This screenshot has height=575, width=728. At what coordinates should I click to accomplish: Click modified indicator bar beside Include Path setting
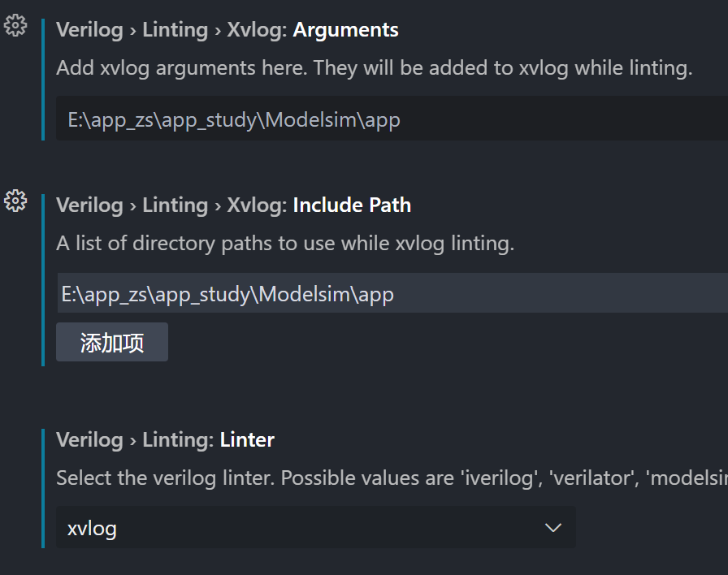pyautogui.click(x=43, y=280)
